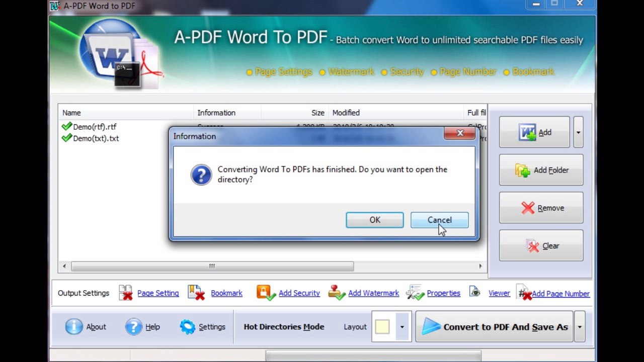Screen dimensions: 644x362
Task: Open the Properties link
Action: tap(444, 293)
